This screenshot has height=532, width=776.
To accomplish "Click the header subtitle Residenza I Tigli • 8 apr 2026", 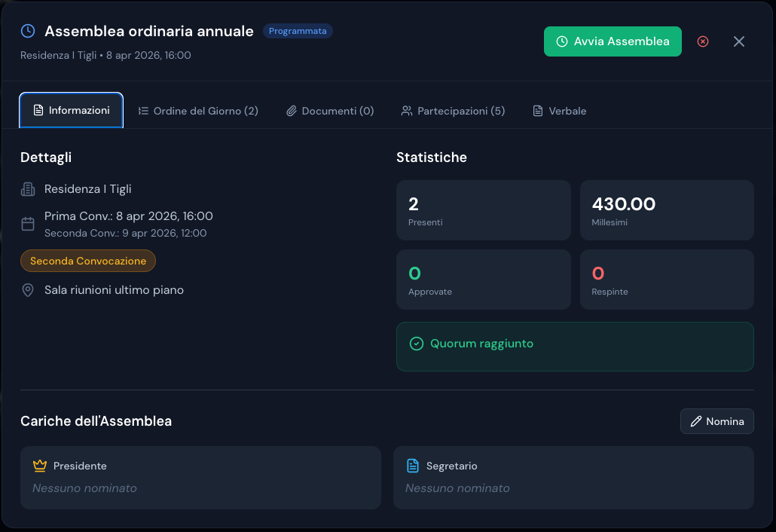I will point(105,56).
